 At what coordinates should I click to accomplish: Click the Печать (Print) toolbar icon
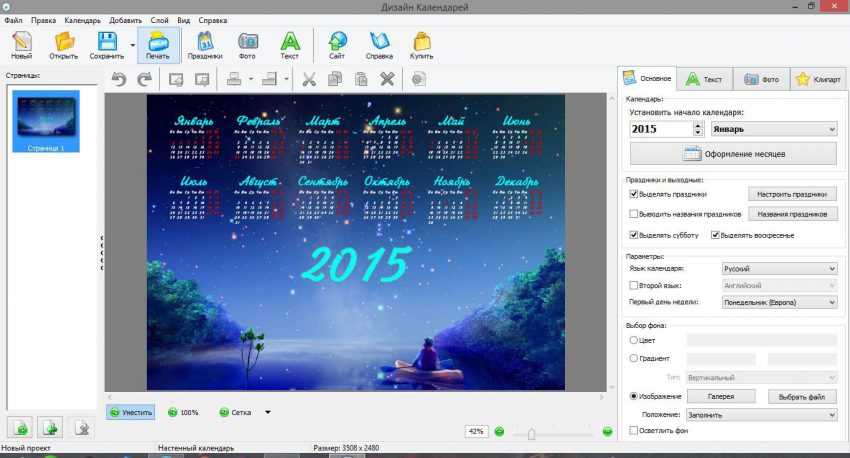click(x=158, y=41)
